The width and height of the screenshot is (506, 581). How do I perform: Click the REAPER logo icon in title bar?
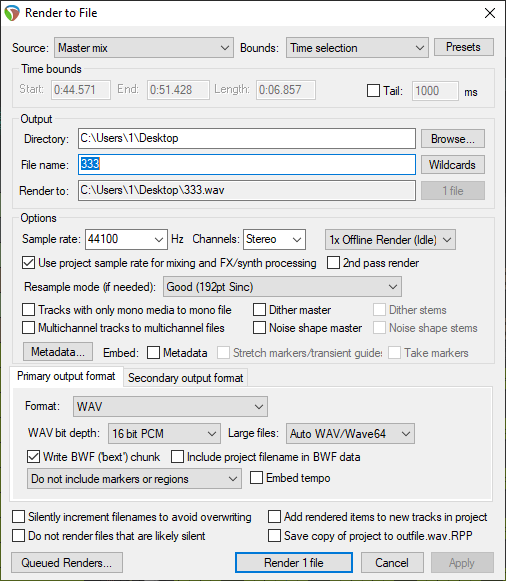pos(12,13)
